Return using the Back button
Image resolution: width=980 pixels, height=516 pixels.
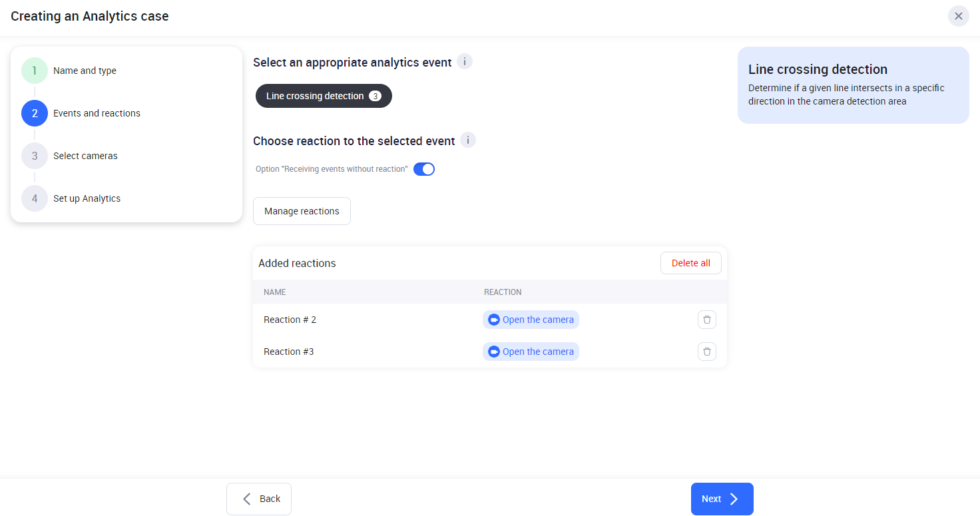[259, 499]
